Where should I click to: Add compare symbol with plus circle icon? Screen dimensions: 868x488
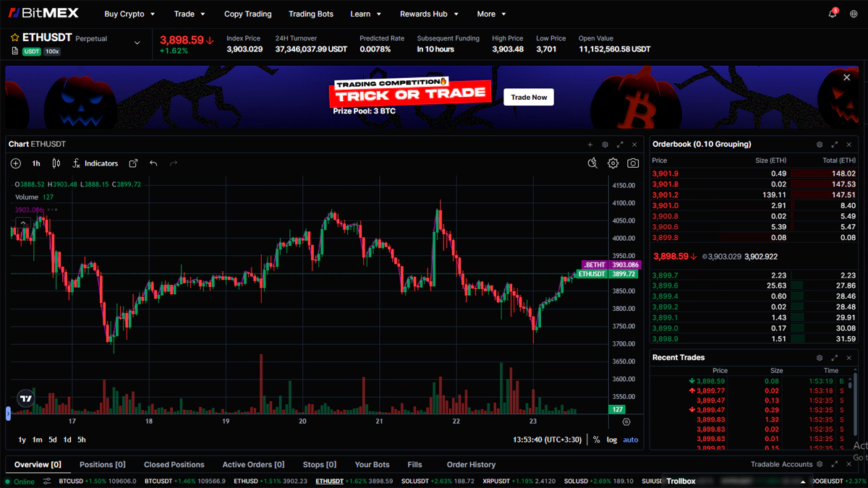click(x=16, y=163)
